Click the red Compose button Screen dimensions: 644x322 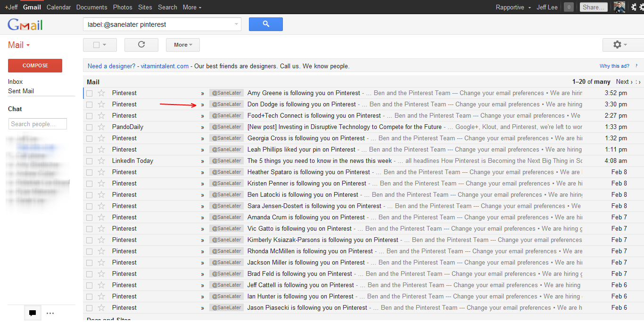click(35, 65)
